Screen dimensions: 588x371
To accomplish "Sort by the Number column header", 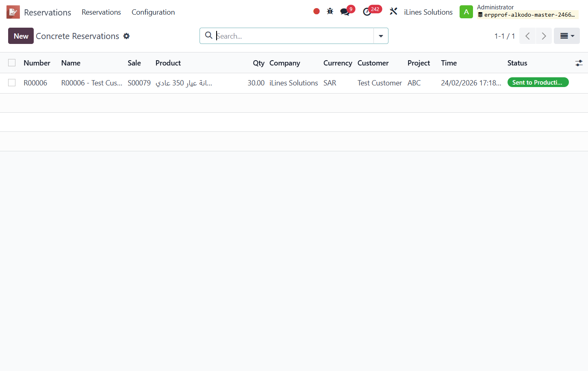I will 37,63.
